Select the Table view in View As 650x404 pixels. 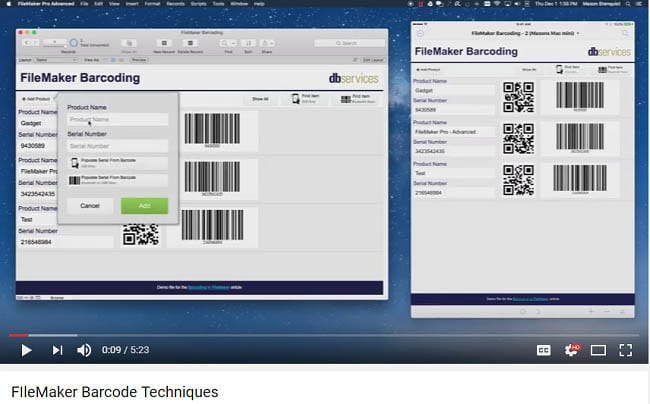point(121,60)
